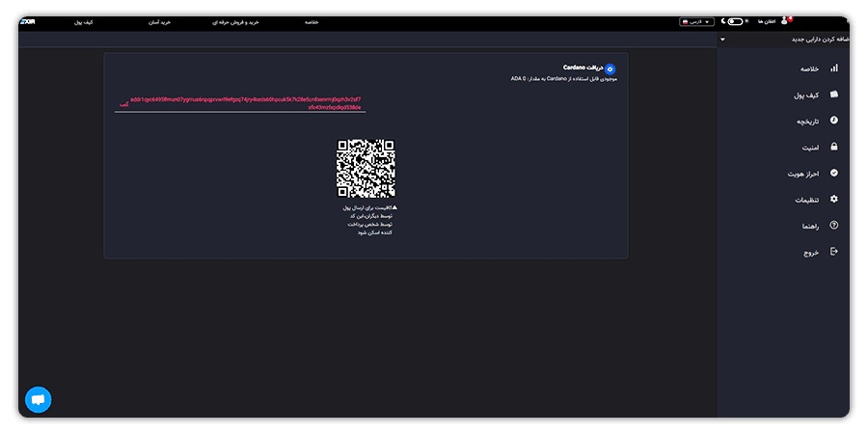
Task: Click the verification (احراز هویت) checkmark icon
Action: [833, 173]
